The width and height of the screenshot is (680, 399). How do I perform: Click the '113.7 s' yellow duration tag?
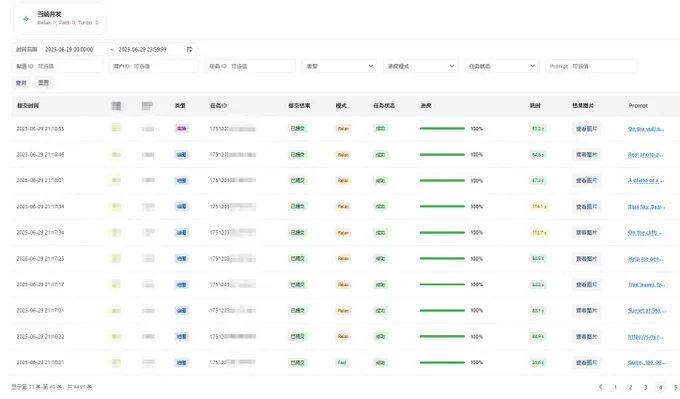[x=539, y=233]
